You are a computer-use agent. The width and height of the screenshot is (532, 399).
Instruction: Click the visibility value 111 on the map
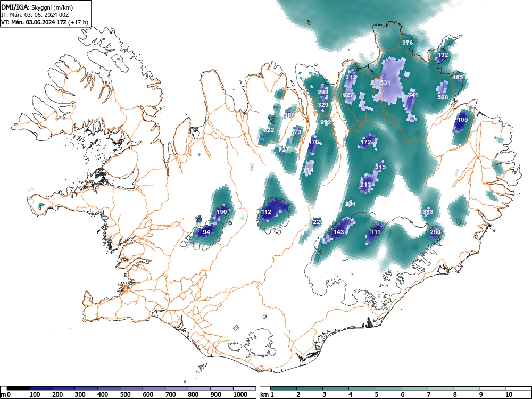[376, 232]
